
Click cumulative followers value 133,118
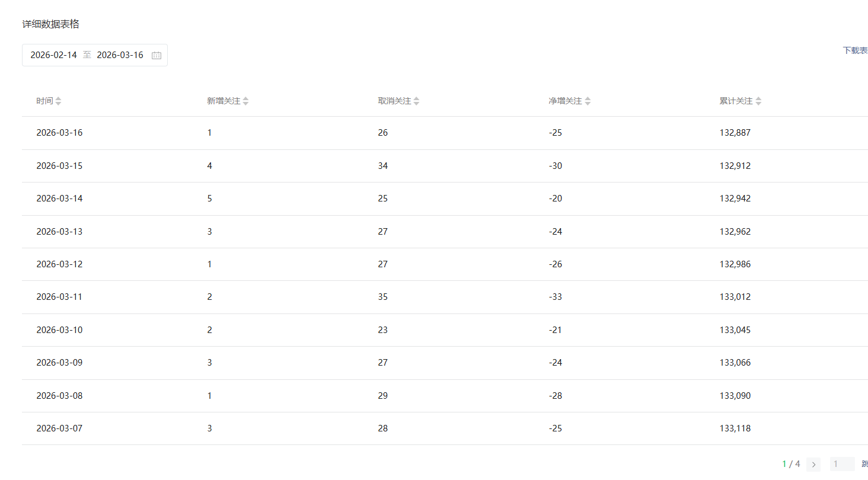click(x=735, y=428)
